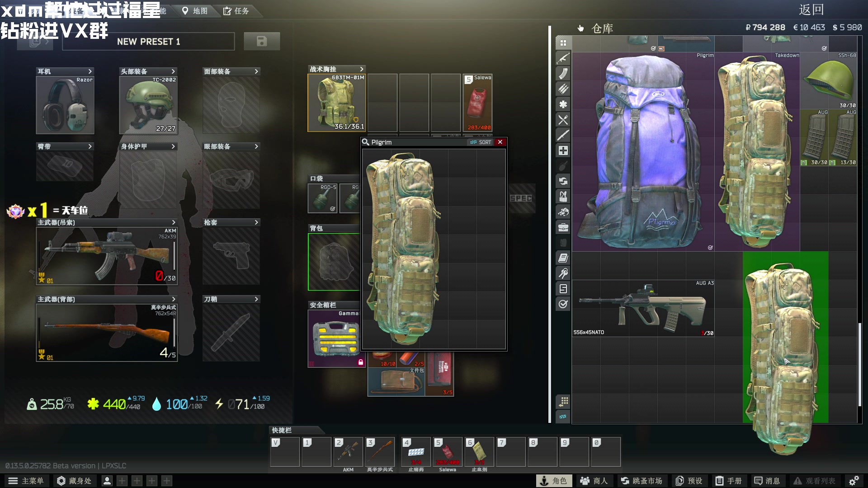Go to the 藏身处 hideout
Image resolution: width=868 pixels, height=488 pixels.
(x=74, y=481)
